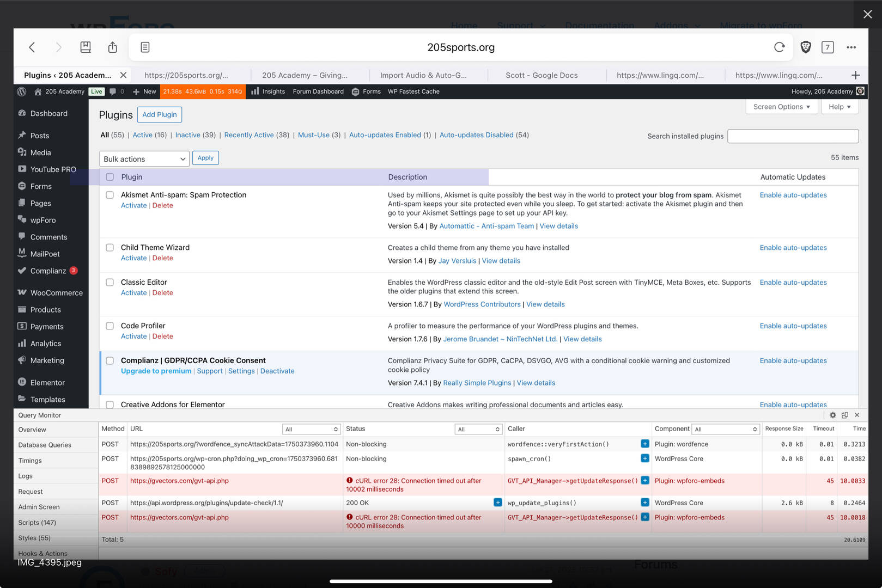Viewport: 882px width, 588px height.
Task: View details for Classic Editor
Action: [x=545, y=304]
